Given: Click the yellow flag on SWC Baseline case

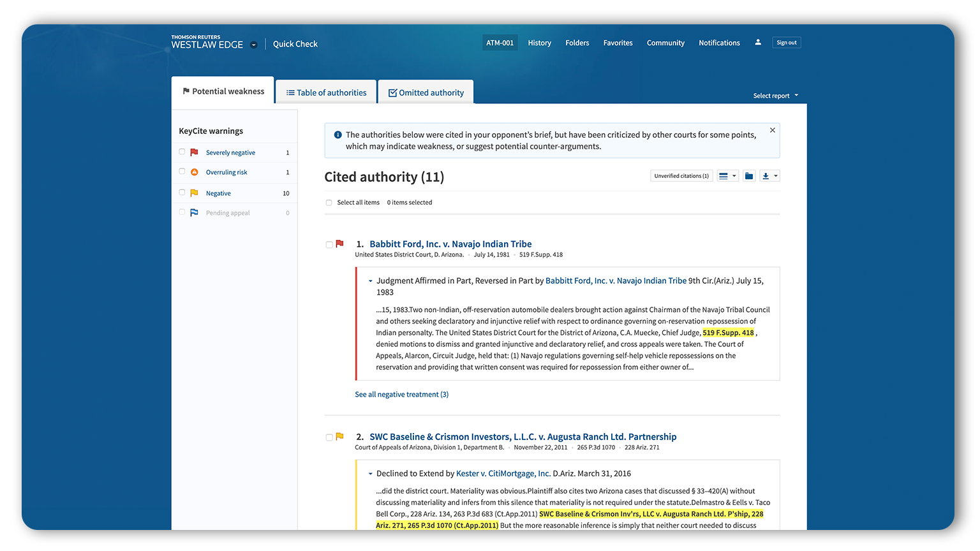Looking at the screenshot, I should (340, 437).
